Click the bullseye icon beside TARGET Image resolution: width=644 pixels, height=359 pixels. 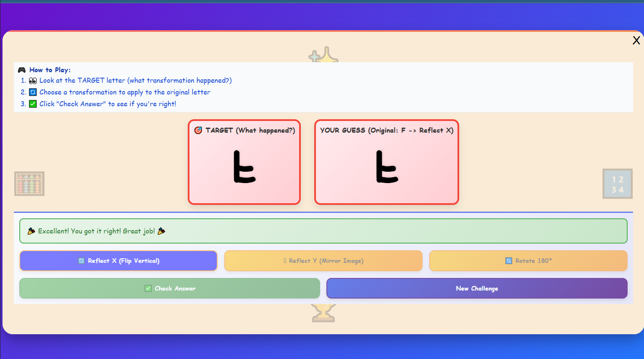tap(198, 131)
